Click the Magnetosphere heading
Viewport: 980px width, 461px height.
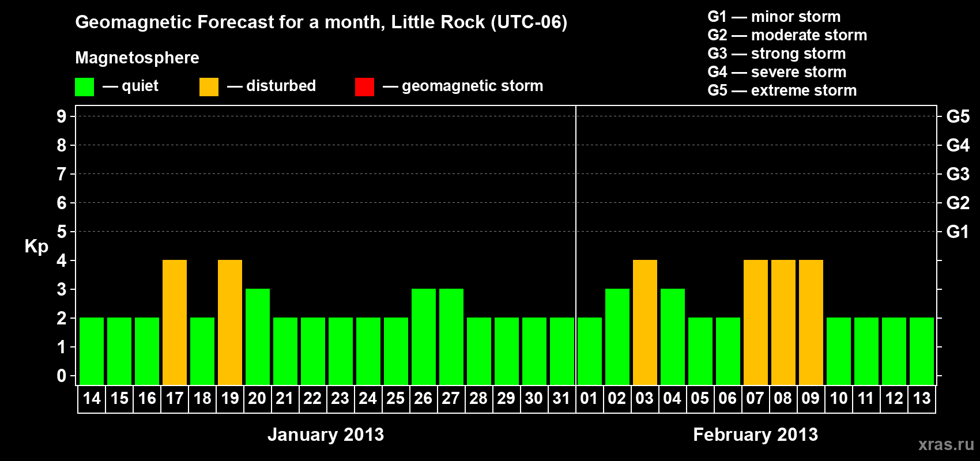137,58
